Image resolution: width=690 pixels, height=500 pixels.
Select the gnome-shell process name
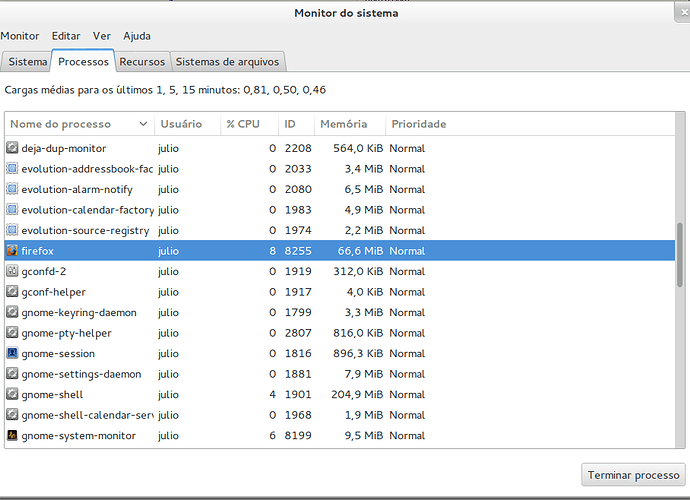click(x=52, y=395)
